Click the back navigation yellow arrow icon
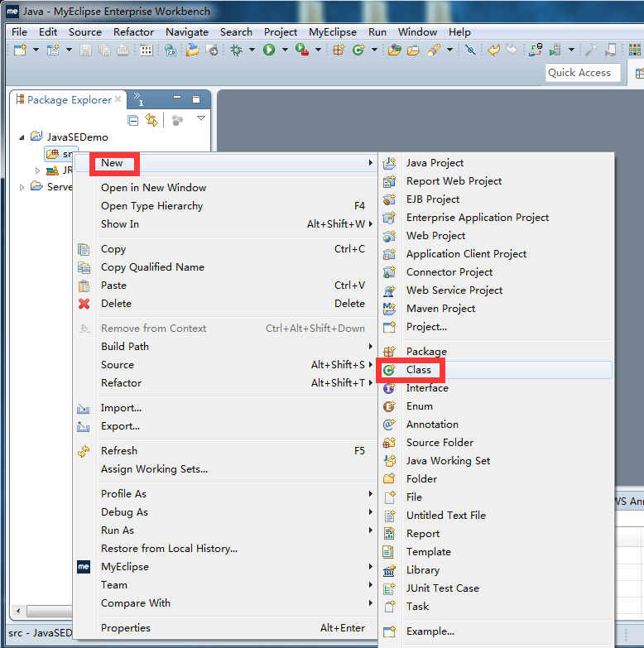The image size is (644, 648). pyautogui.click(x=493, y=50)
